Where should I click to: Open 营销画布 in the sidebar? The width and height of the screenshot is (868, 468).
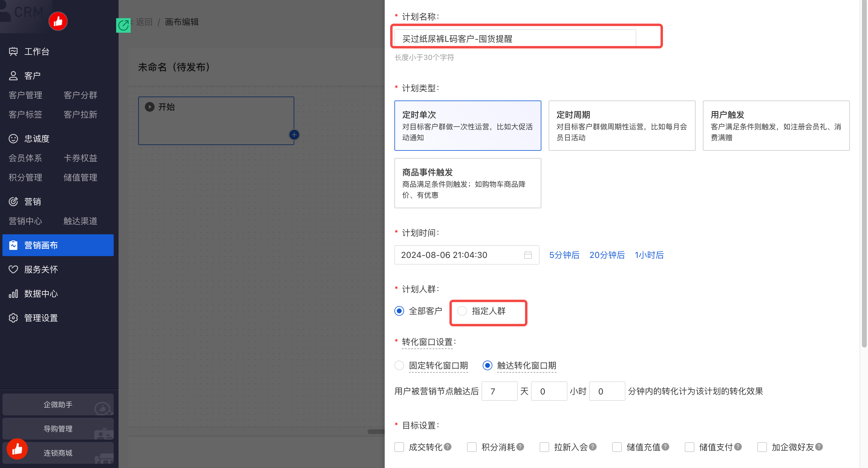pyautogui.click(x=58, y=245)
